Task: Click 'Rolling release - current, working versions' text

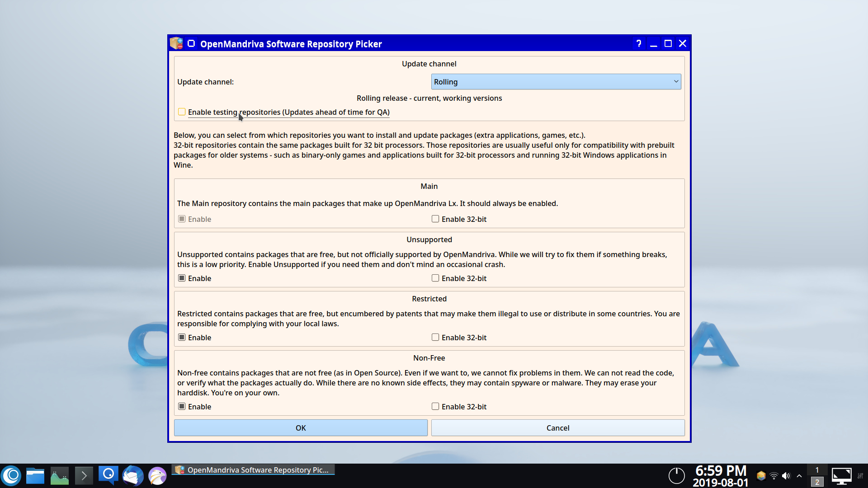Action: pyautogui.click(x=429, y=98)
